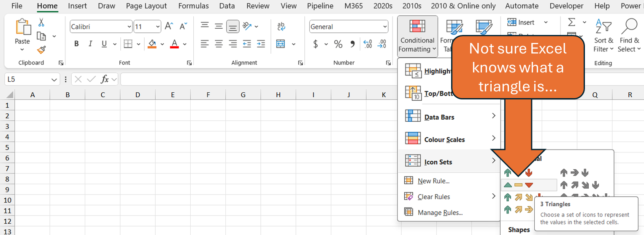Click the Fill Colour paint bucket
Viewport: 644px width, 235px height.
pyautogui.click(x=152, y=44)
